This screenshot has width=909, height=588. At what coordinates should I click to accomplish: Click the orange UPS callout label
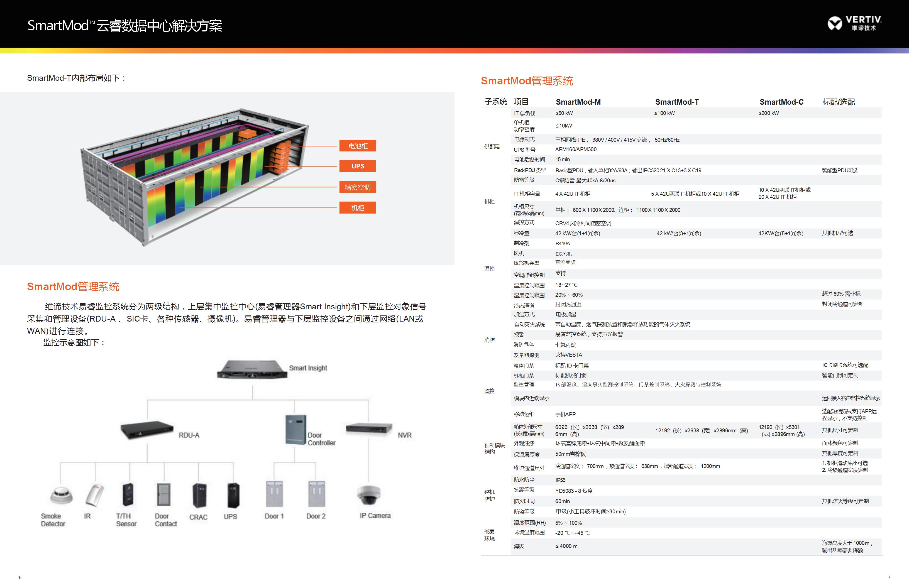tap(358, 166)
